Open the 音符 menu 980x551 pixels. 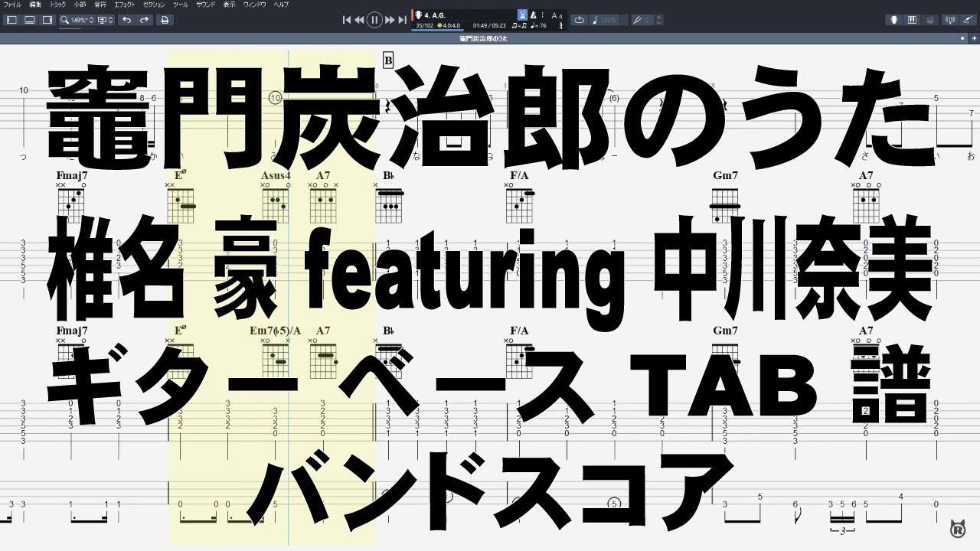(x=100, y=5)
